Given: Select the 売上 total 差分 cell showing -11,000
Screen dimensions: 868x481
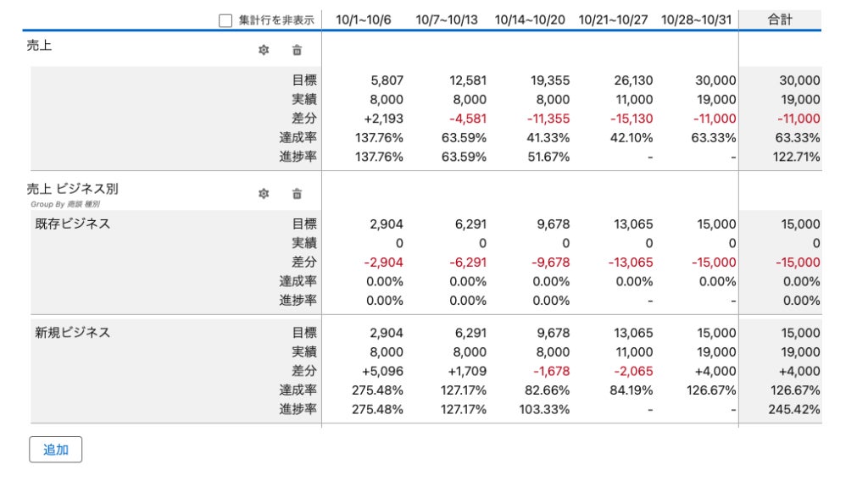Looking at the screenshot, I should tap(798, 119).
